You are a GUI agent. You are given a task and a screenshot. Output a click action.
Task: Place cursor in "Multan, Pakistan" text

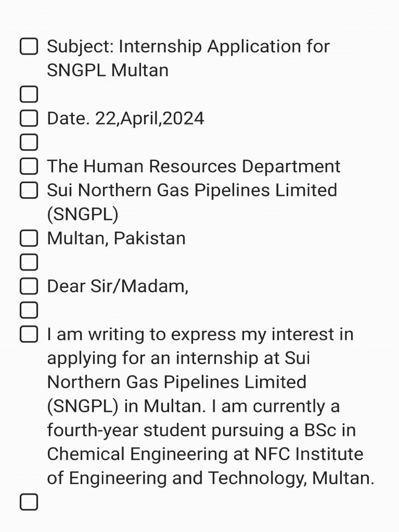pyautogui.click(x=116, y=238)
